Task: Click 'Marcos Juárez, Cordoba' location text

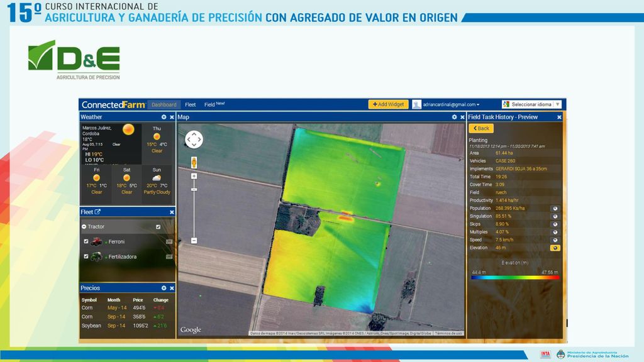Action: [97, 131]
